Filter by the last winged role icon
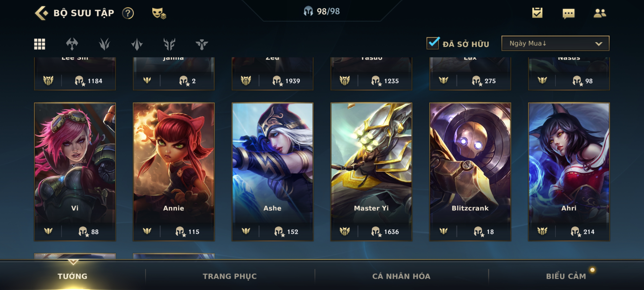 [x=202, y=44]
